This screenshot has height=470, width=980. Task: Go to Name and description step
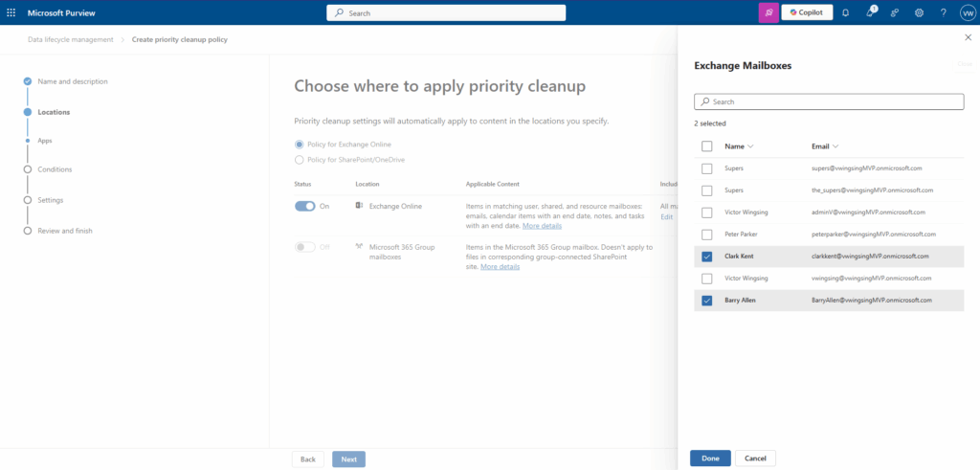(73, 81)
